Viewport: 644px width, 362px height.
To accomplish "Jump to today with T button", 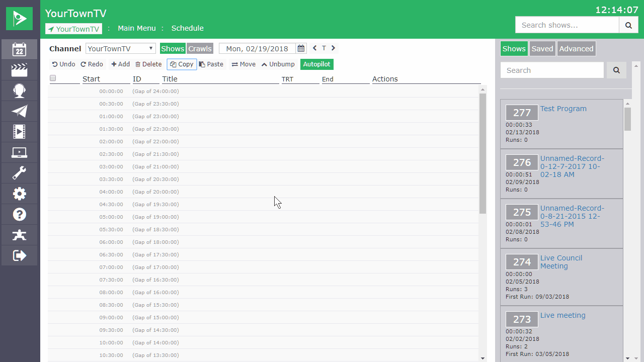I will pyautogui.click(x=324, y=48).
